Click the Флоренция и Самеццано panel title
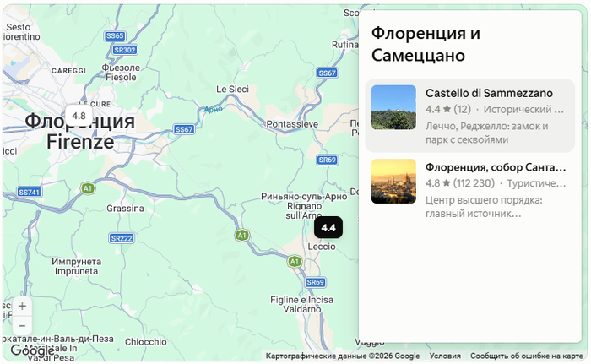 [x=426, y=44]
